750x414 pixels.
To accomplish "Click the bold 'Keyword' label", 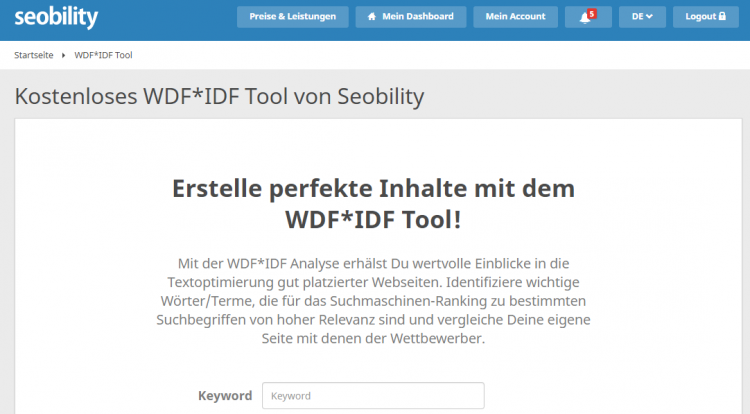I will [x=225, y=396].
